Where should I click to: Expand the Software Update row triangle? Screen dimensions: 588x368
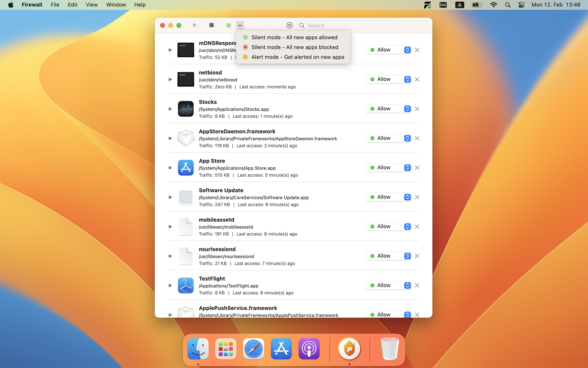(x=170, y=197)
